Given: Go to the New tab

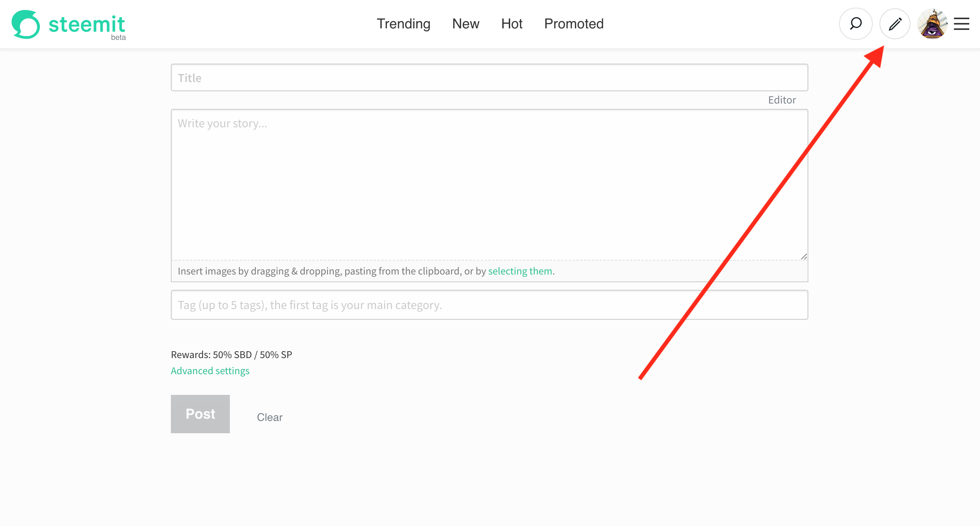Looking at the screenshot, I should click(465, 24).
